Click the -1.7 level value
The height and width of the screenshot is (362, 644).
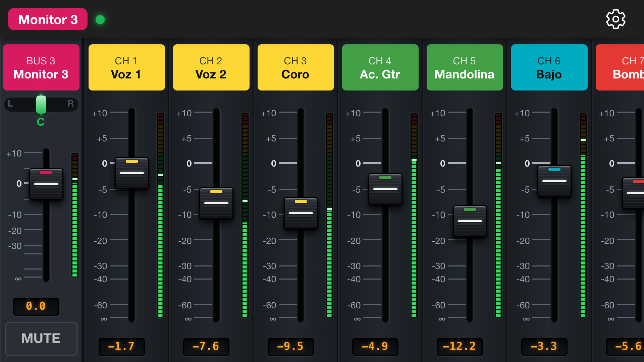pyautogui.click(x=121, y=346)
